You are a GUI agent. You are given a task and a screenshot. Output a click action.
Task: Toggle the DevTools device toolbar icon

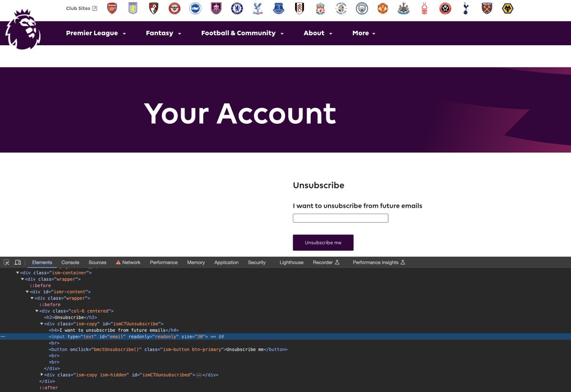coord(18,262)
